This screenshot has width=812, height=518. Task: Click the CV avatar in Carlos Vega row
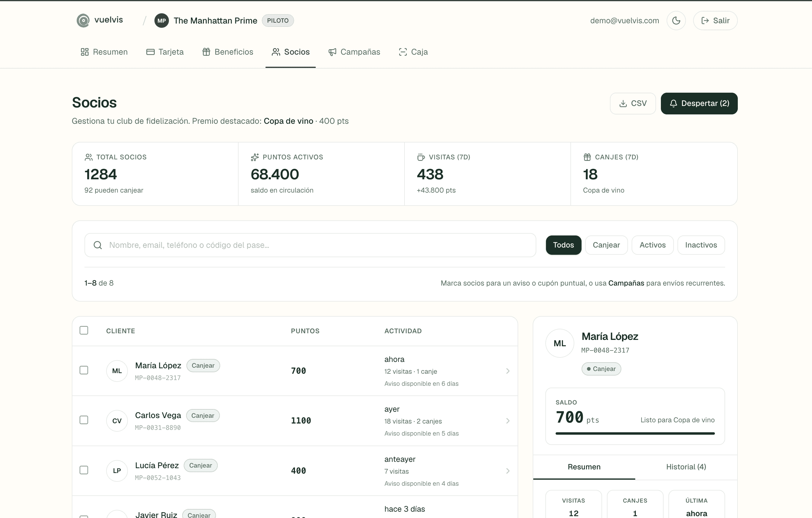(117, 421)
